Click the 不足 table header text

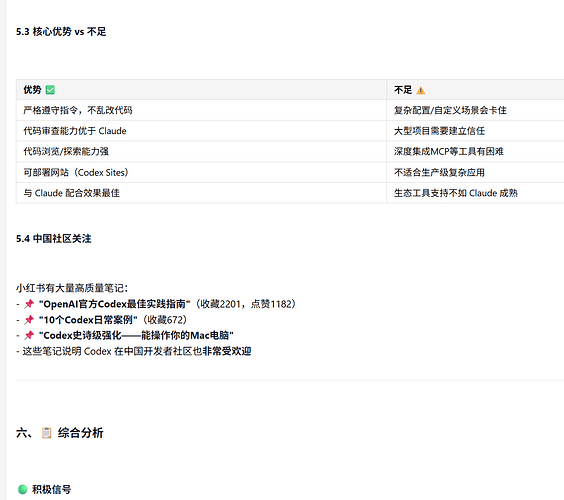point(403,90)
